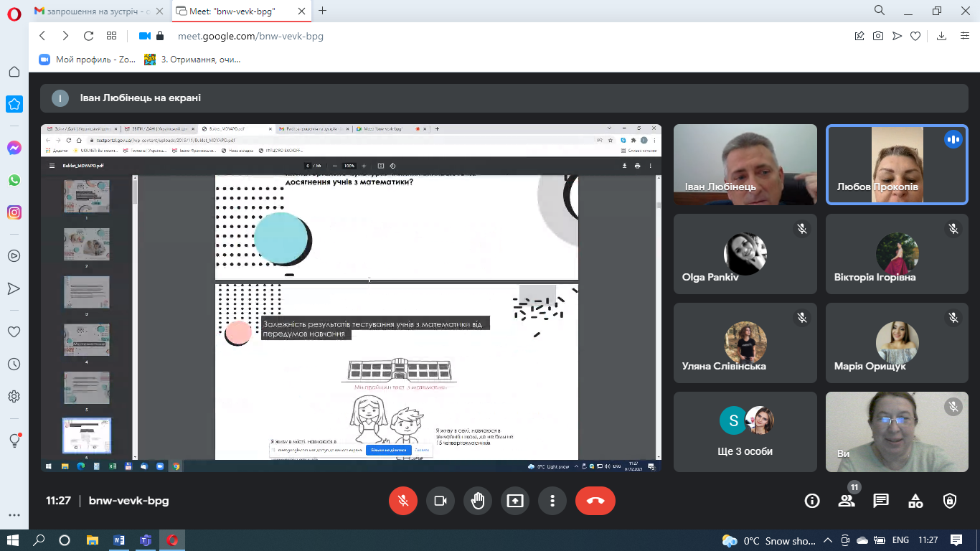The image size is (980, 551).
Task: Open Messenger in Opera sidebar
Action: [14, 148]
